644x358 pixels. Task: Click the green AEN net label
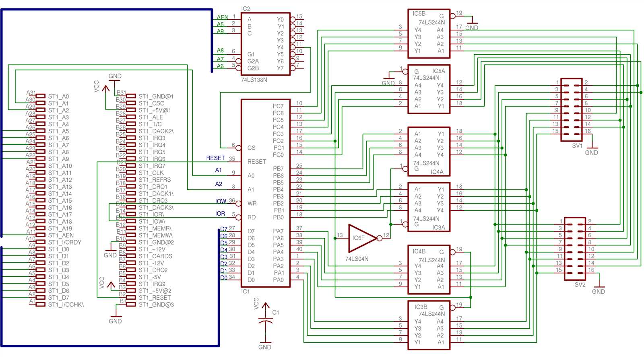(223, 17)
